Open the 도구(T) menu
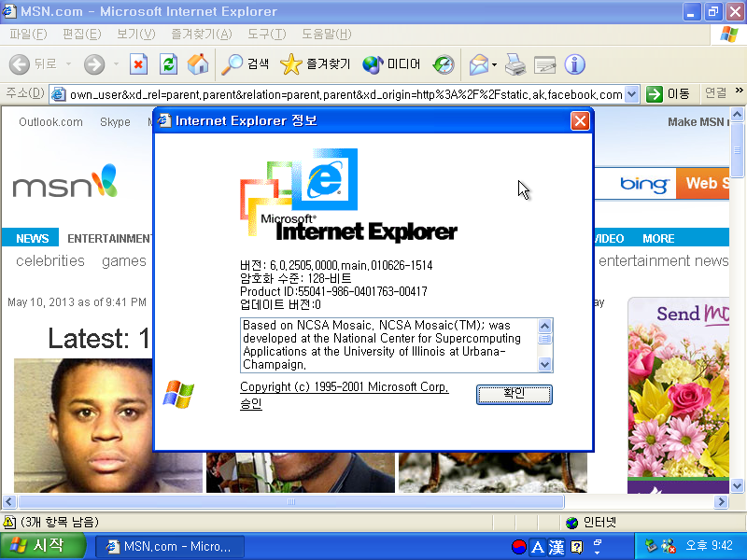This screenshot has height=560, width=747. point(267,35)
